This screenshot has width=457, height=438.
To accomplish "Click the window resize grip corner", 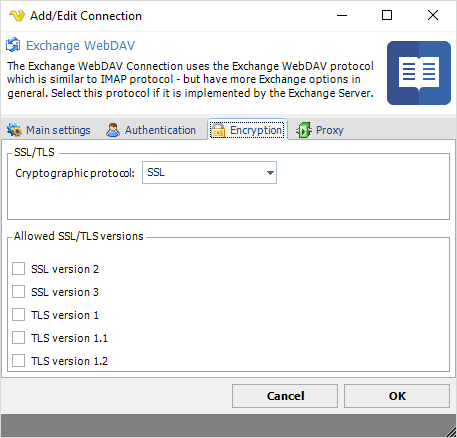I will click(x=450, y=431).
